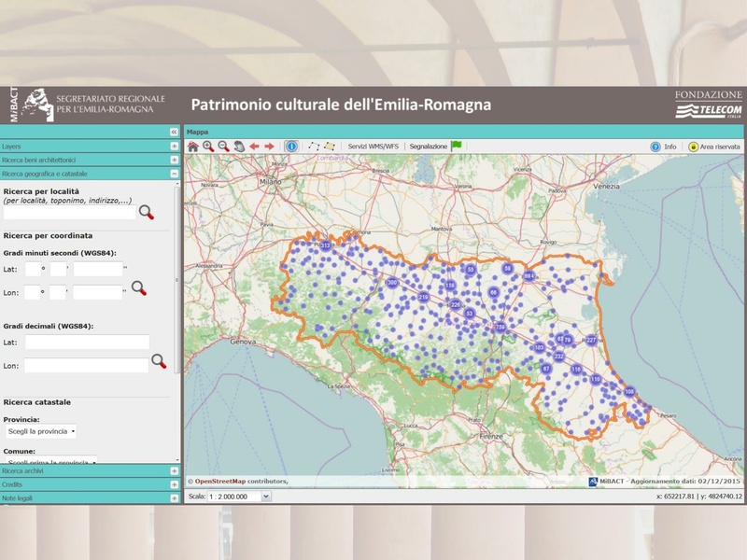Run the località search magnifier
The height and width of the screenshot is (560, 747).
click(x=147, y=213)
